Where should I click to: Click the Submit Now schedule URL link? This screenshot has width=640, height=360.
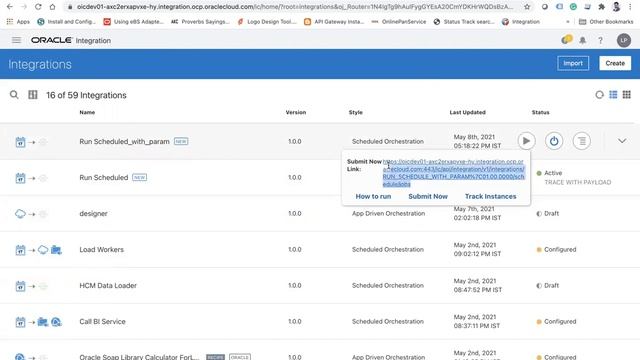453,173
